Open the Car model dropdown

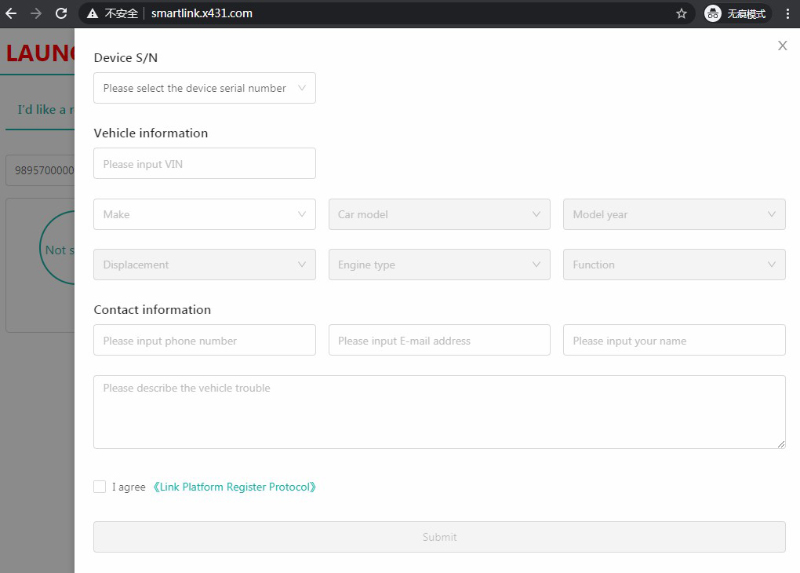pyautogui.click(x=439, y=214)
